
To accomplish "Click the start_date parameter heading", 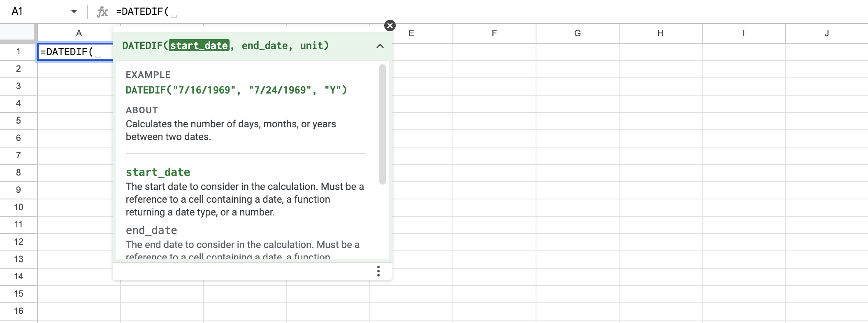I will [x=158, y=172].
